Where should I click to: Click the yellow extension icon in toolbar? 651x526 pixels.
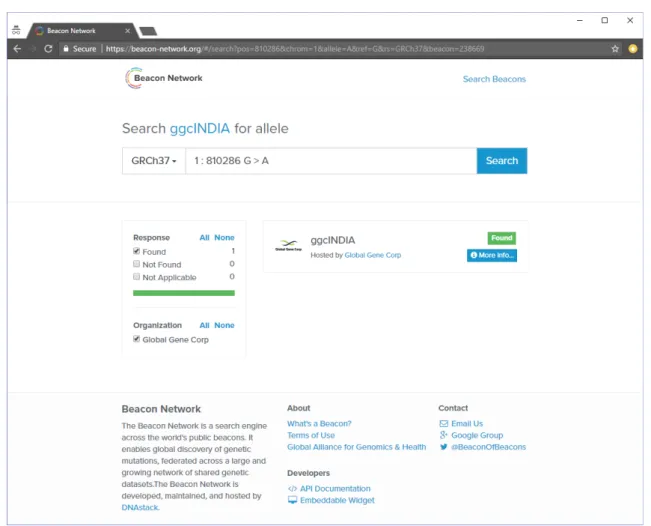633,49
